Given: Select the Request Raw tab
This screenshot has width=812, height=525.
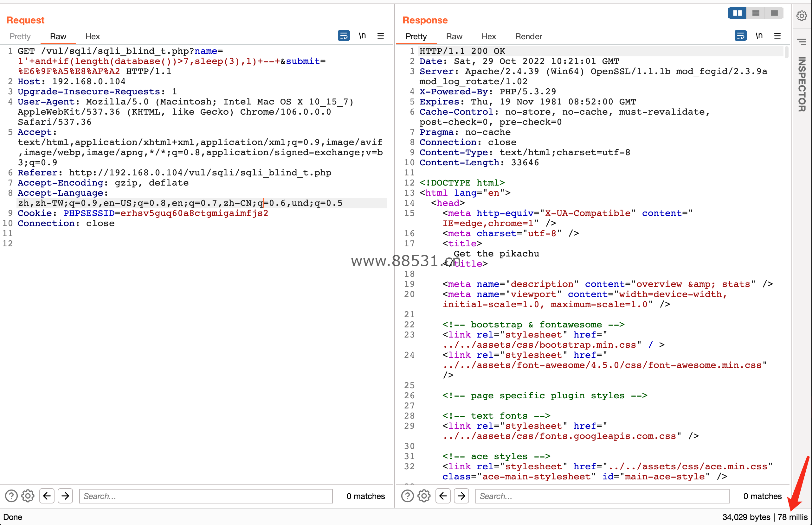Looking at the screenshot, I should tap(58, 36).
